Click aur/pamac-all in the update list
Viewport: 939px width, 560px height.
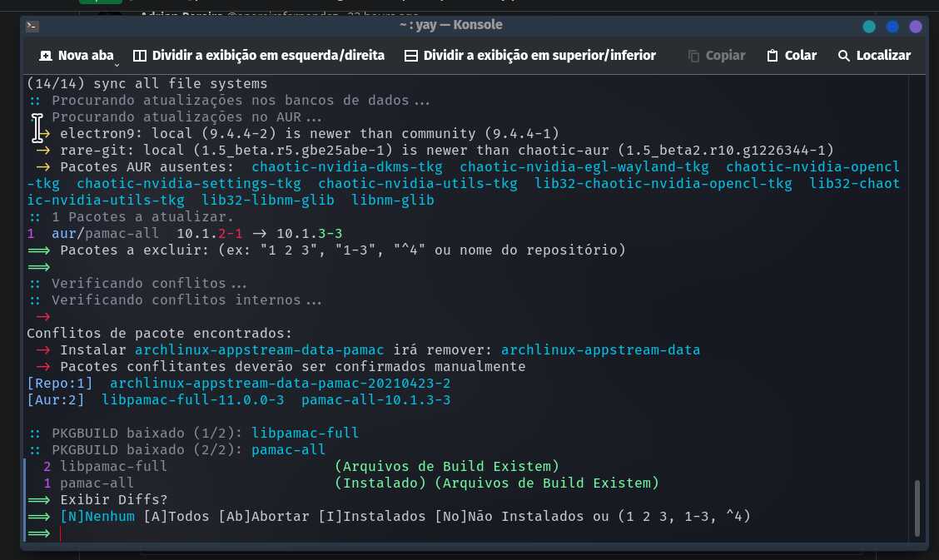pos(105,233)
